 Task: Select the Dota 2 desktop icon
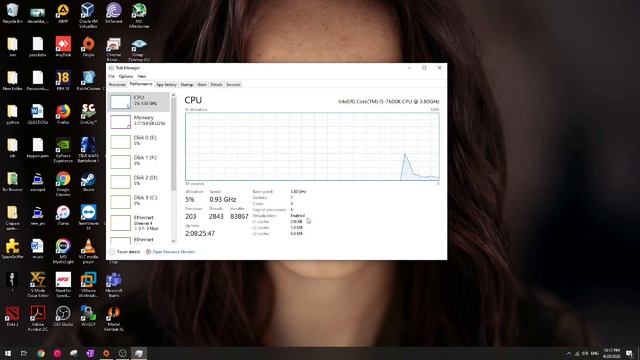tap(12, 316)
